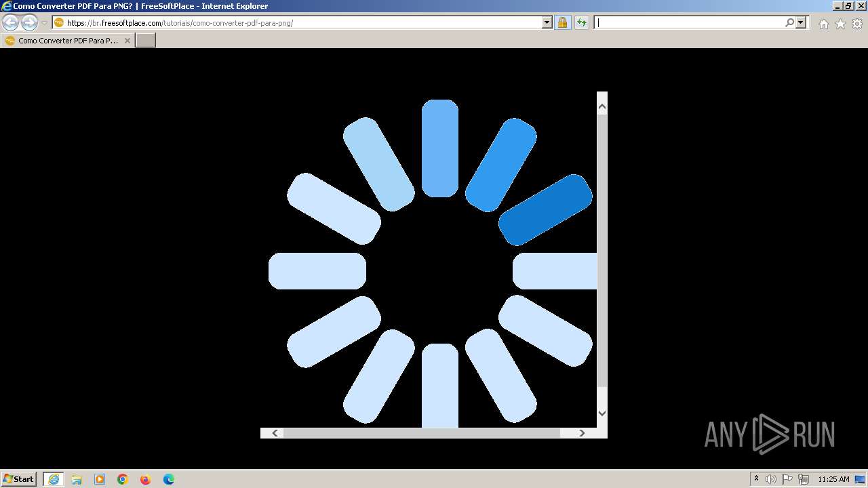Click the volume speaker tray icon
Viewport: 868px width, 488px height.
pos(771,479)
